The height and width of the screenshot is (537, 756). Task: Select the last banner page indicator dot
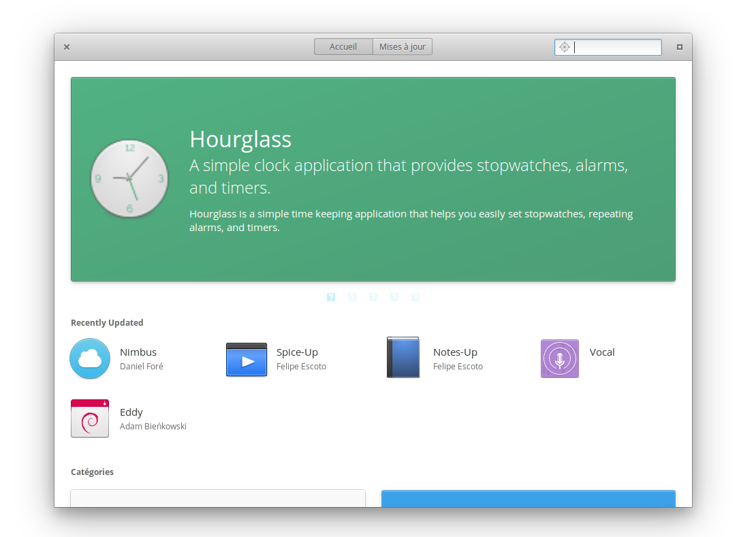pos(415,297)
